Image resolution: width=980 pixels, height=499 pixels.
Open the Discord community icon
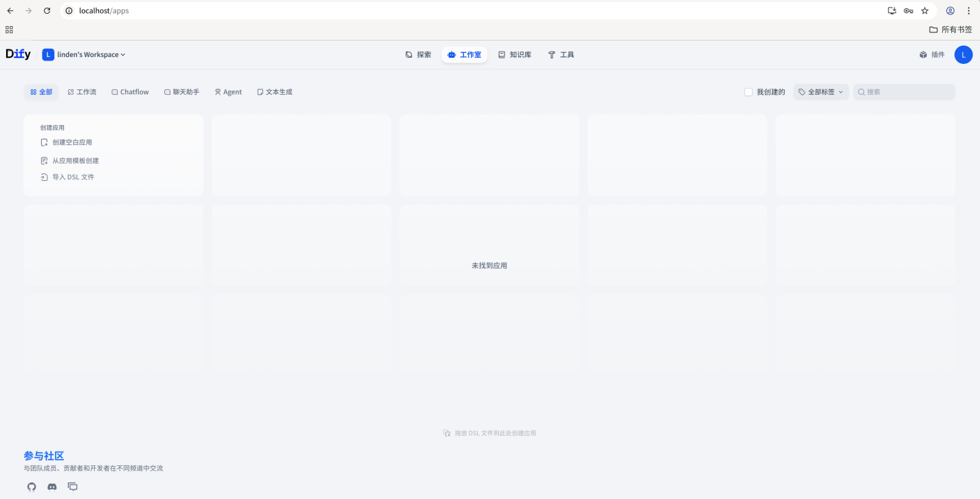click(x=52, y=487)
